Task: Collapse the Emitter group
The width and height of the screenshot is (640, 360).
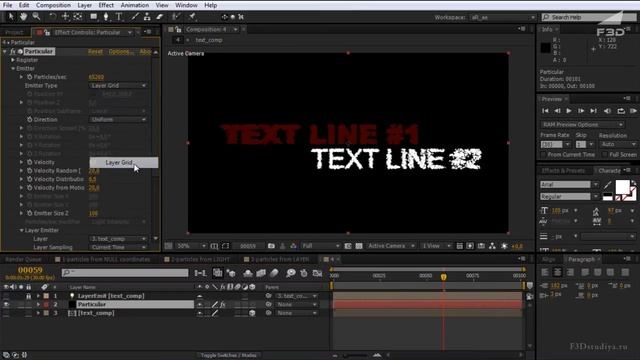Action: click(x=13, y=69)
